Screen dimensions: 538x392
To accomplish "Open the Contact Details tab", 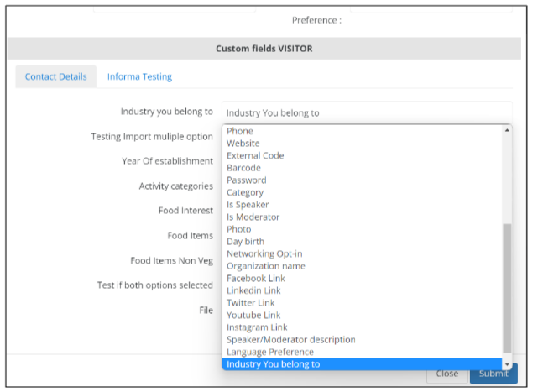I will (55, 76).
